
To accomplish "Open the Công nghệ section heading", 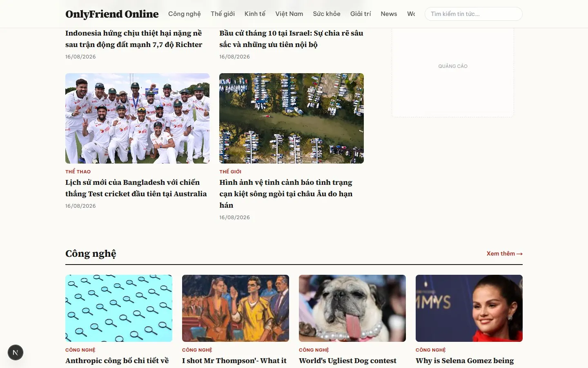I will [x=91, y=254].
